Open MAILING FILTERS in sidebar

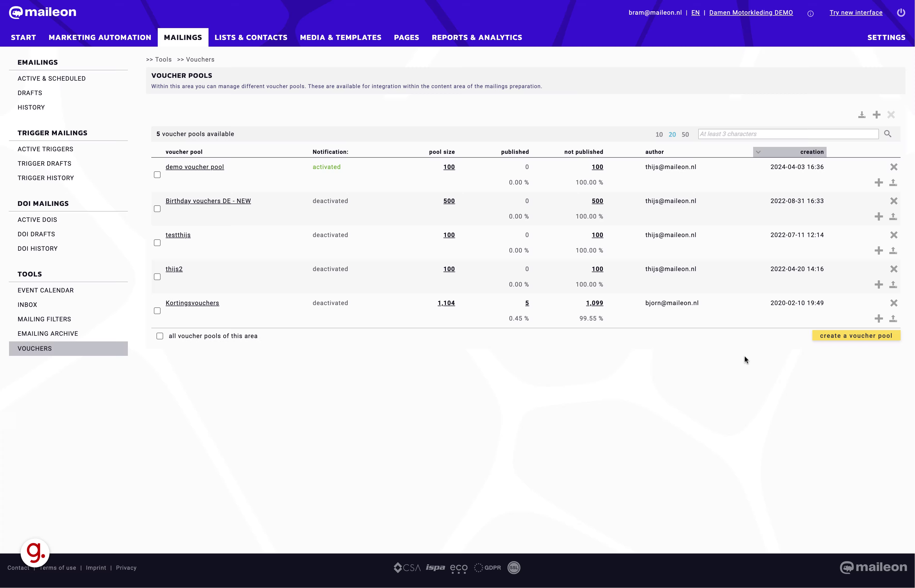[x=44, y=319]
